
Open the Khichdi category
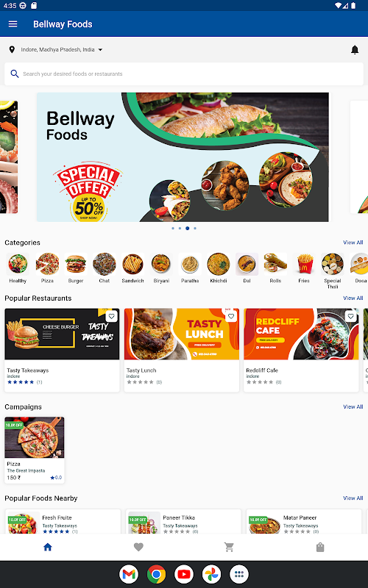(x=219, y=264)
